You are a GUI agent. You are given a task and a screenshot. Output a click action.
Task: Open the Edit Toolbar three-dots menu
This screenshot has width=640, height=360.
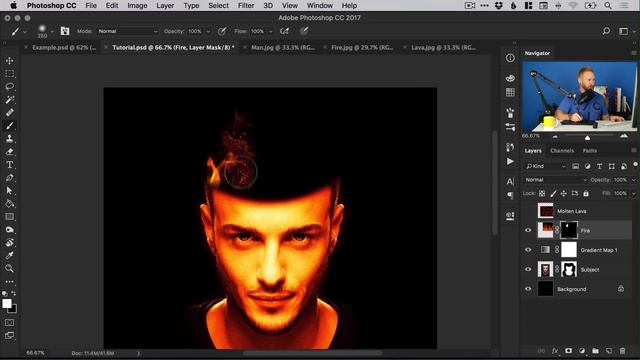9,282
